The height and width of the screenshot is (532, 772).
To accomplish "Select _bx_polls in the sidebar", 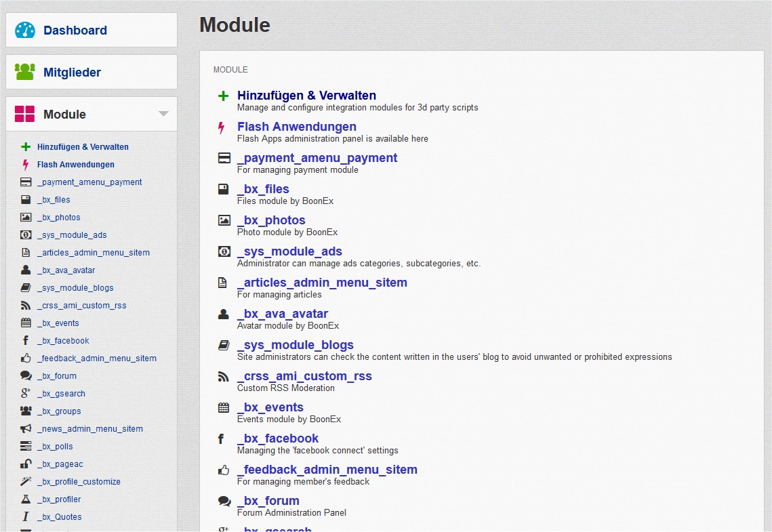I will [55, 447].
